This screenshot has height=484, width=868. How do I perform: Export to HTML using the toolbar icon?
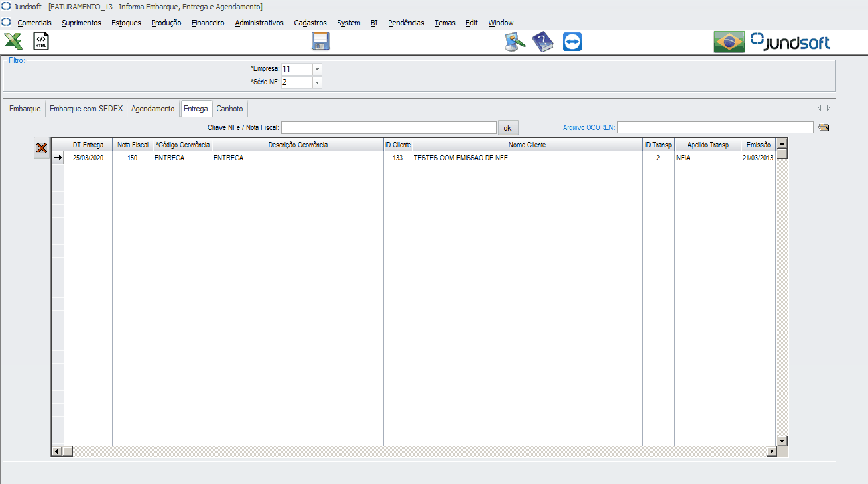tap(41, 42)
